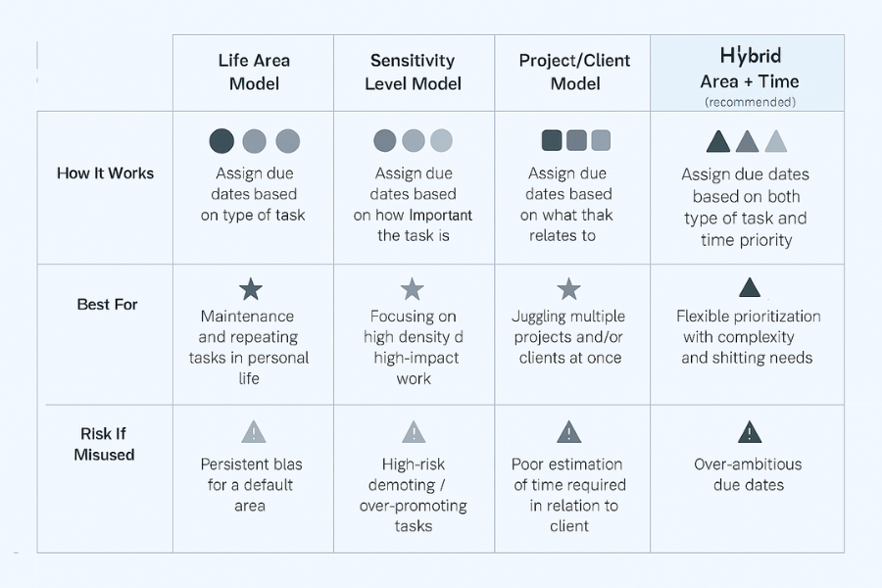The width and height of the screenshot is (882, 588).
Task: Click the dark square in Project/Client column
Action: (x=552, y=140)
